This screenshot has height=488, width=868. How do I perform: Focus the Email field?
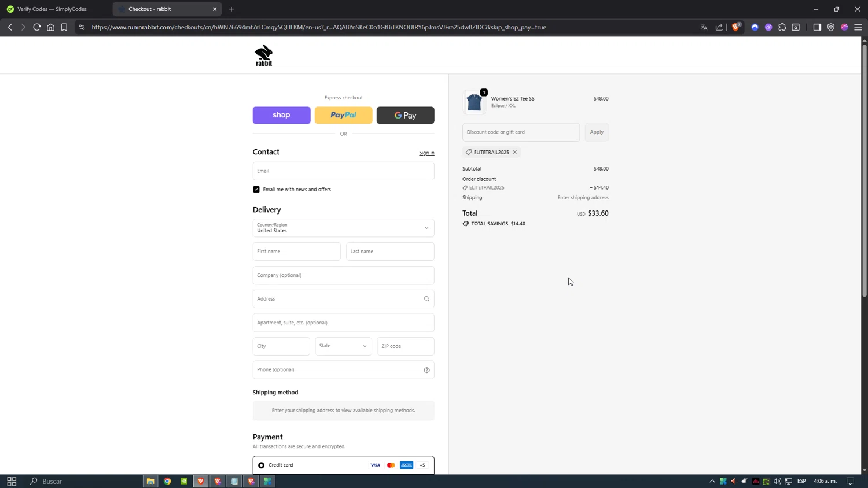pos(343,171)
